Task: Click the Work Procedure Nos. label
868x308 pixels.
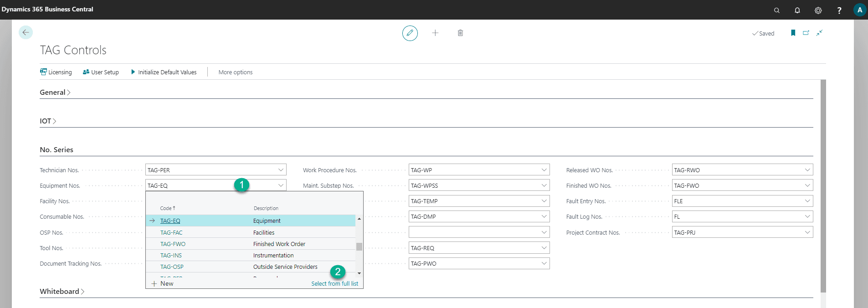Action: [330, 170]
